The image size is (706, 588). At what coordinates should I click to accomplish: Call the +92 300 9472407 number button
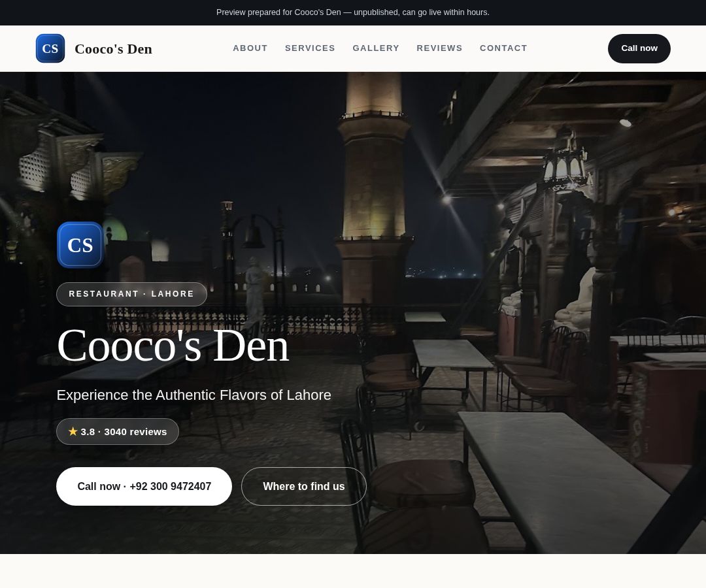(x=144, y=486)
